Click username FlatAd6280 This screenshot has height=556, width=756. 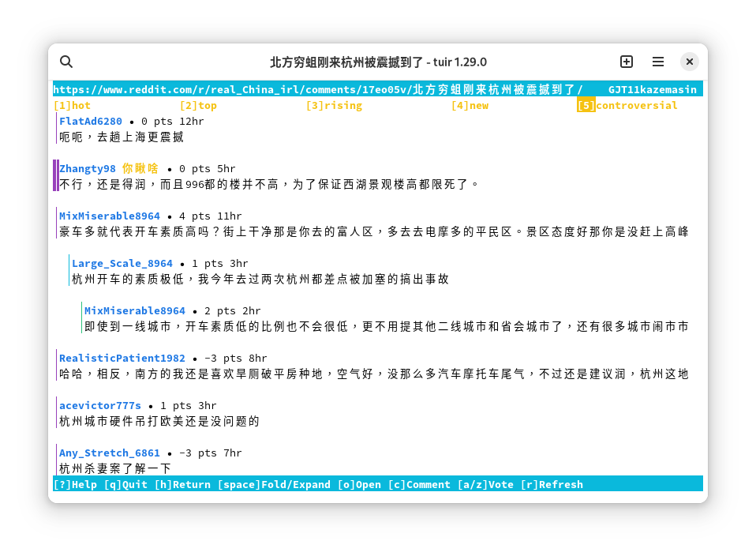coord(91,121)
